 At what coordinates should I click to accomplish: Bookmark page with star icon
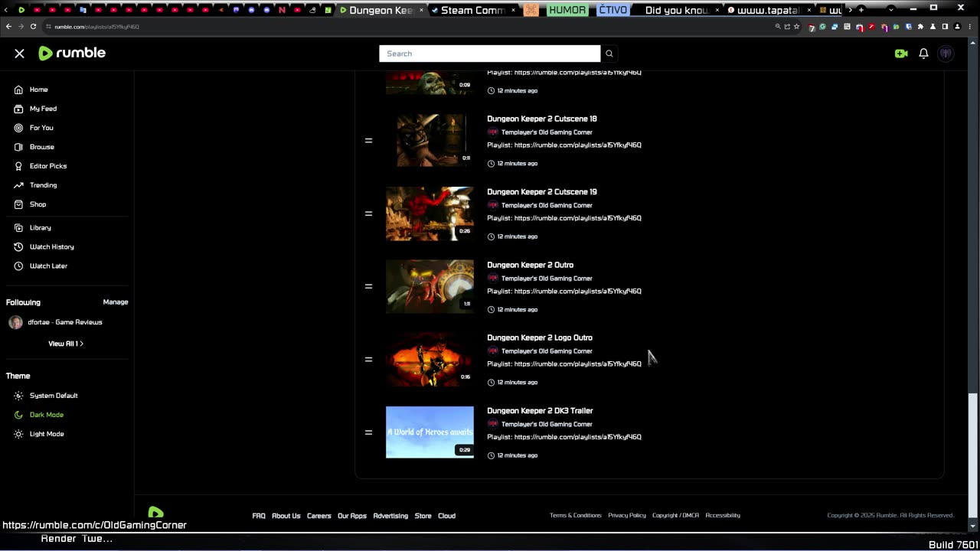(797, 26)
